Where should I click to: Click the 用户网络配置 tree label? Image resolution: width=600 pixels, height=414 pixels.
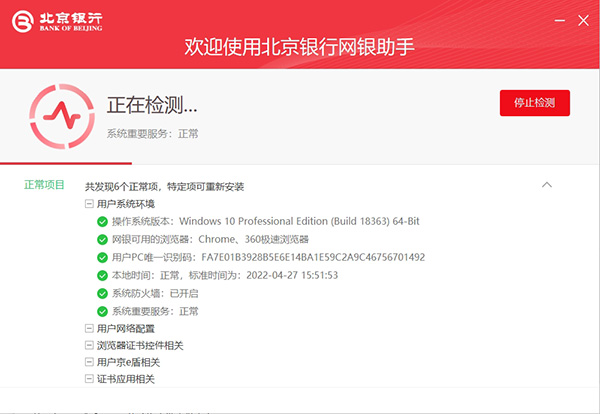point(126,329)
